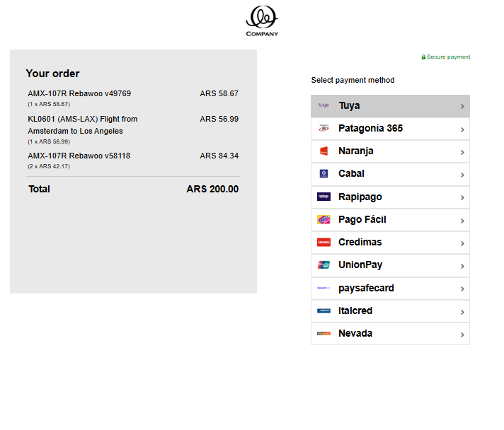Click the 'Your order' heading

pos(52,74)
